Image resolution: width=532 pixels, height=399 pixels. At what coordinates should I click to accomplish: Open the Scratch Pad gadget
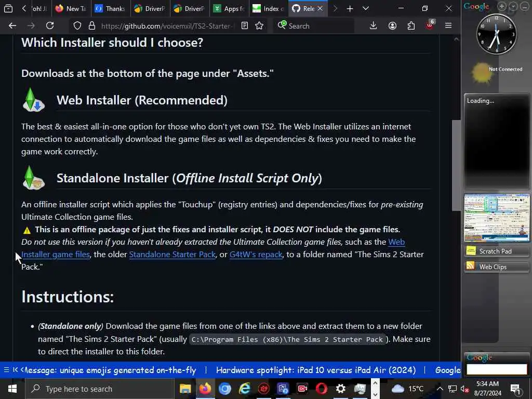coord(497,251)
